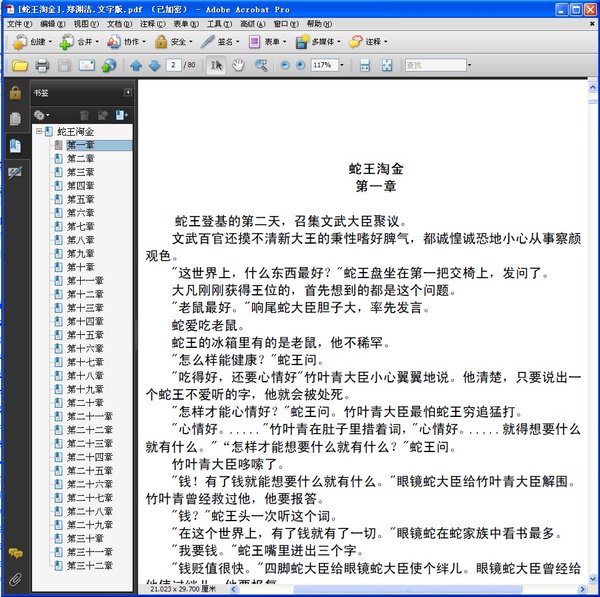This screenshot has width=600, height=597.
Task: Open the Signatures panel in sidebar
Action: coord(15,173)
